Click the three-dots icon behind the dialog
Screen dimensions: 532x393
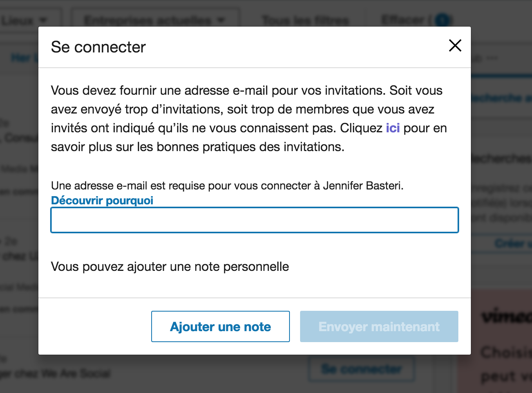492,58
